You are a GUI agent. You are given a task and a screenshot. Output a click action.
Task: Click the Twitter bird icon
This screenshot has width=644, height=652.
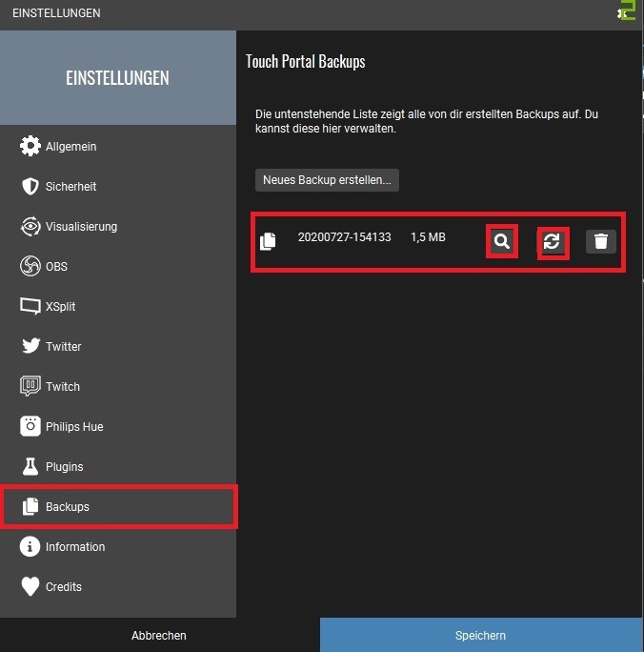coord(30,346)
